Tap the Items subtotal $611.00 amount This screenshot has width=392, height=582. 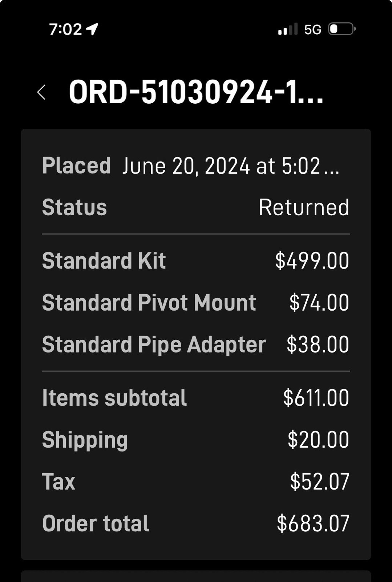pos(316,398)
